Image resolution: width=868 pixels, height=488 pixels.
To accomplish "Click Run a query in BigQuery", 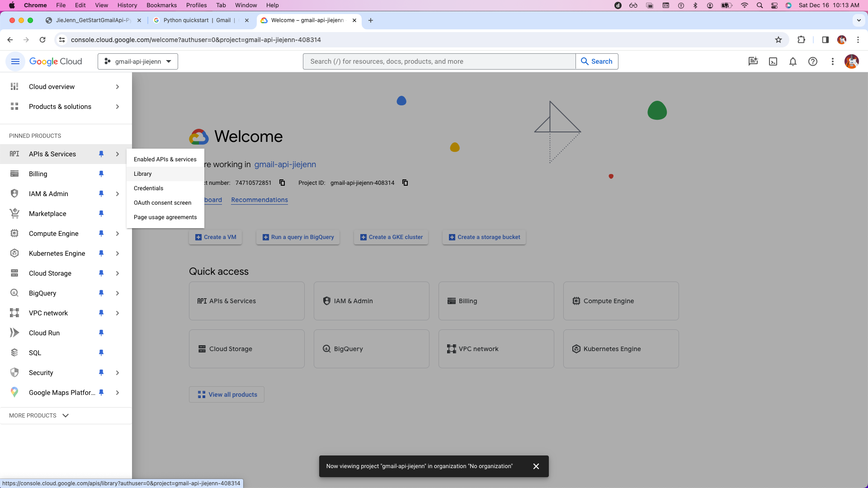I will (x=298, y=237).
